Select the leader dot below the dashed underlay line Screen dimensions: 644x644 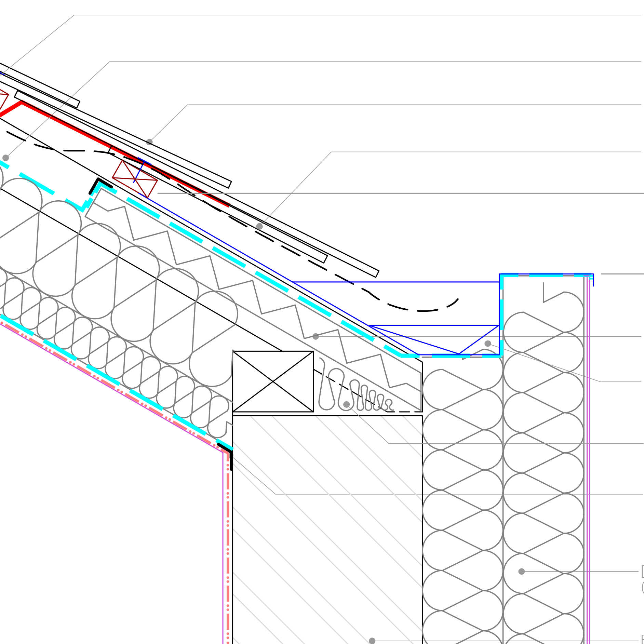click(259, 226)
